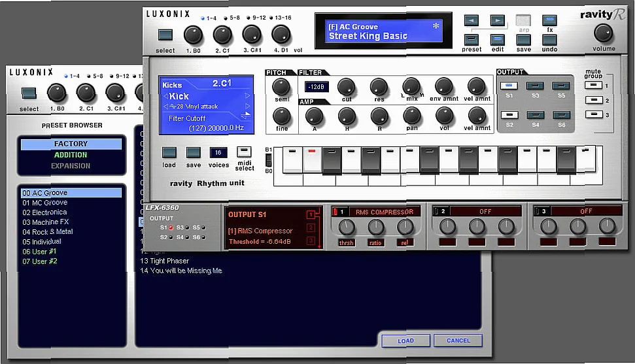Click the thrsh knob of RMS Compressor
The width and height of the screenshot is (635, 364).
coord(346,227)
